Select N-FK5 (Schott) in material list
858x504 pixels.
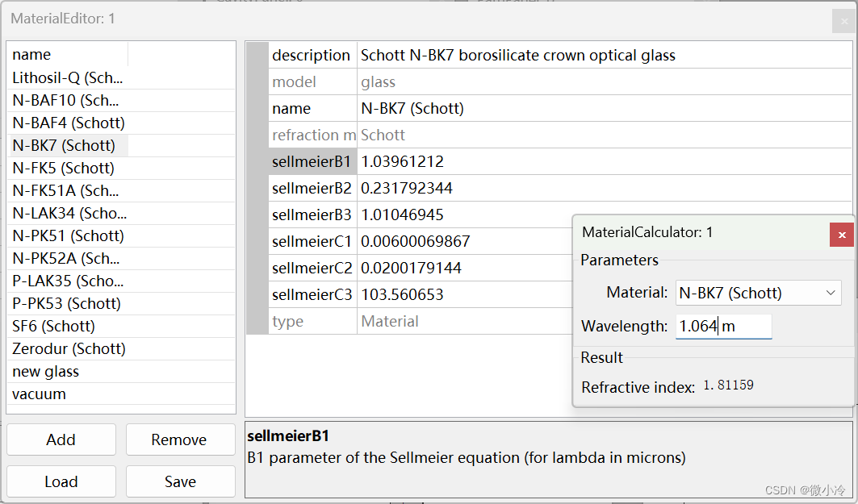63,168
